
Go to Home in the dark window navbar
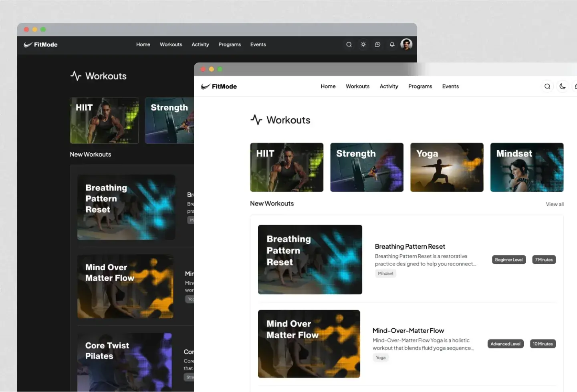[143, 44]
